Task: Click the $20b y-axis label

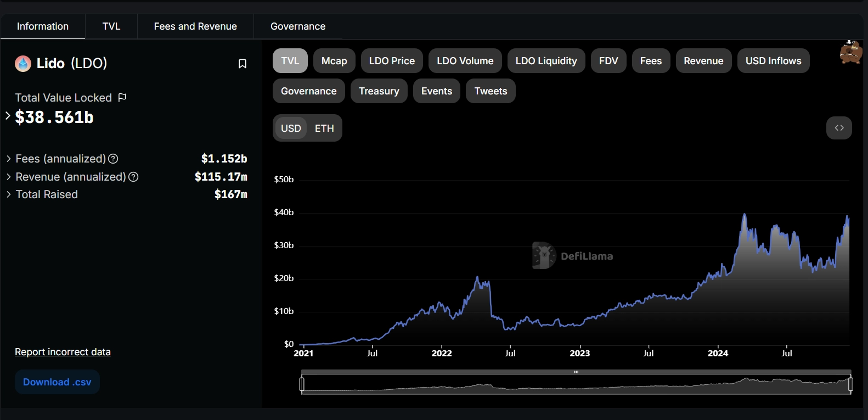Action: click(x=284, y=278)
